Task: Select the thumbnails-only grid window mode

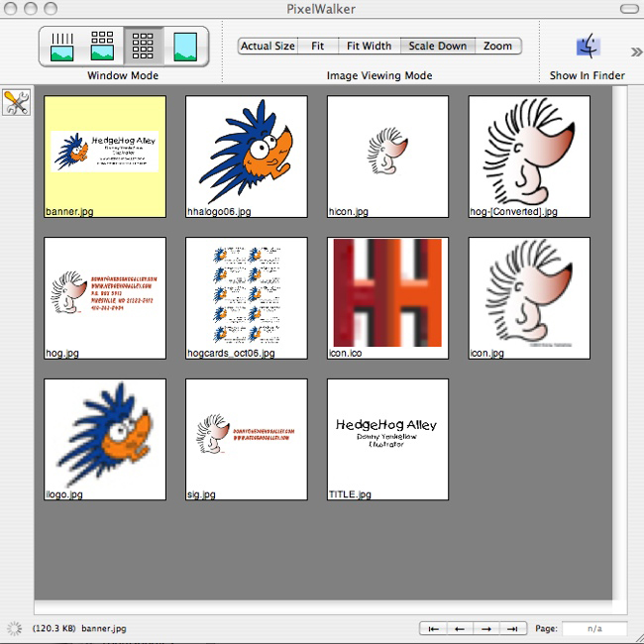Action: [144, 46]
